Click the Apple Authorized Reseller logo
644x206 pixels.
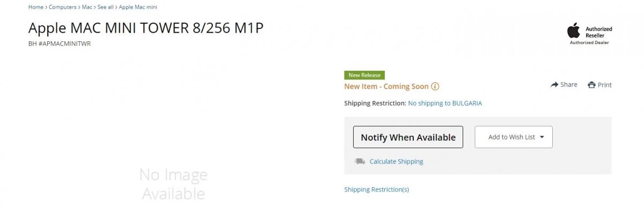(x=590, y=34)
